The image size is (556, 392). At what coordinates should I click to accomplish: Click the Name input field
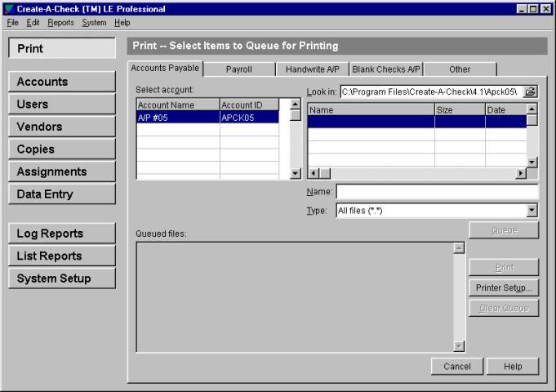[437, 191]
